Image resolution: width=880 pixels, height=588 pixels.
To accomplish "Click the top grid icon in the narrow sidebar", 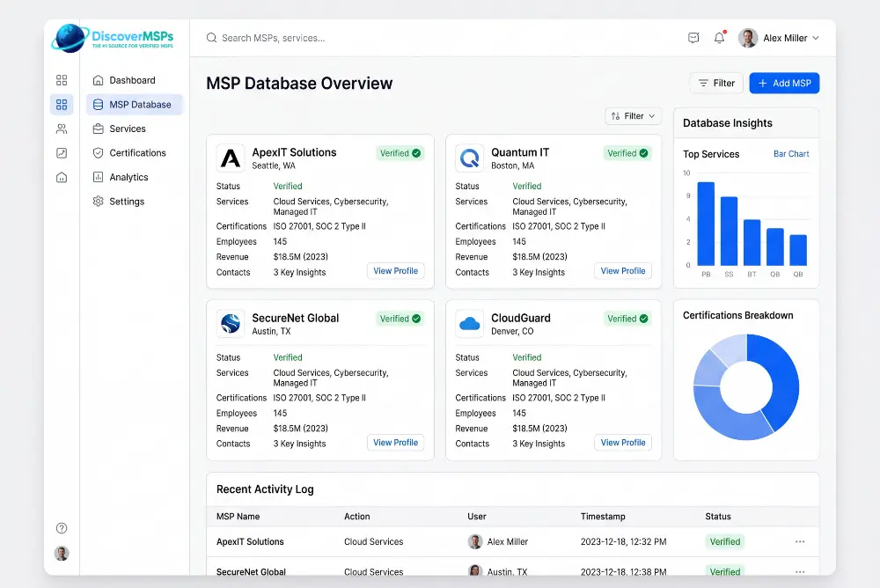I will 62,80.
